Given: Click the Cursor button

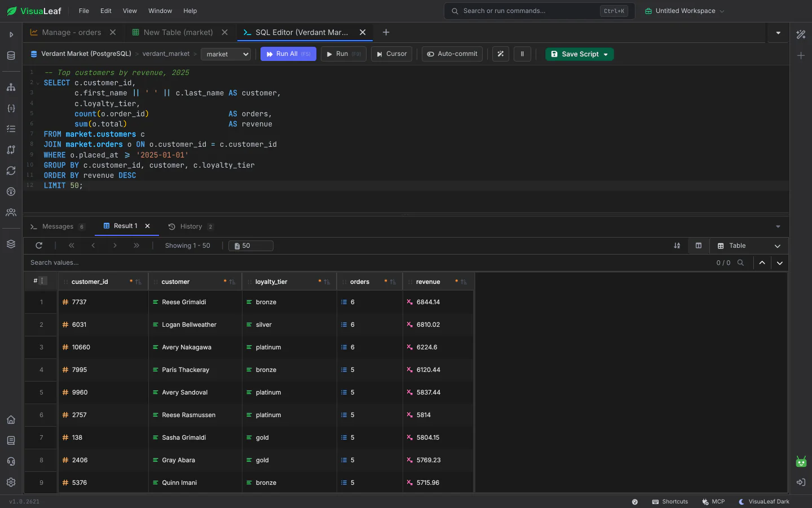Looking at the screenshot, I should pos(391,54).
